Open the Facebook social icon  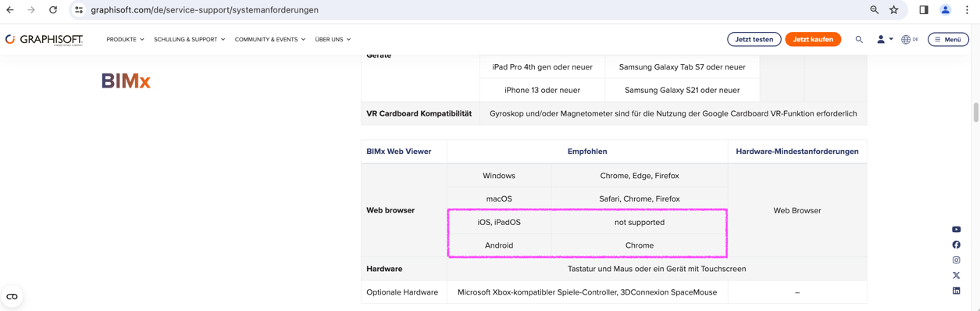(956, 245)
